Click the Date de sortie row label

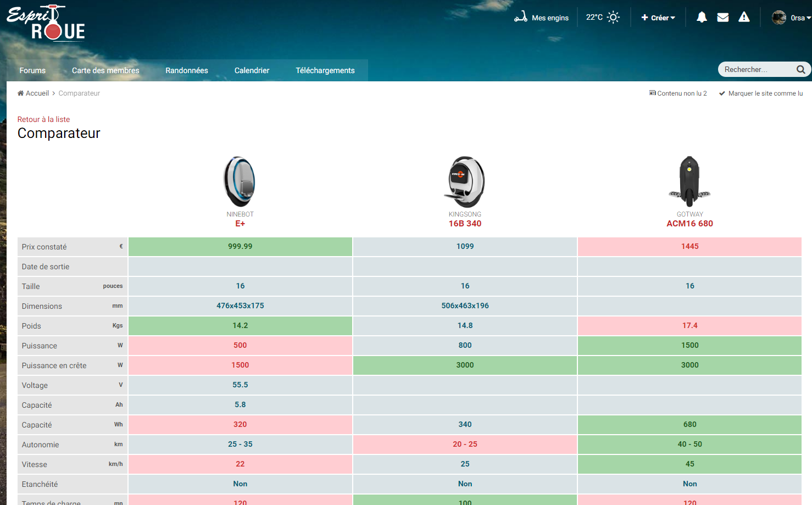tap(46, 267)
